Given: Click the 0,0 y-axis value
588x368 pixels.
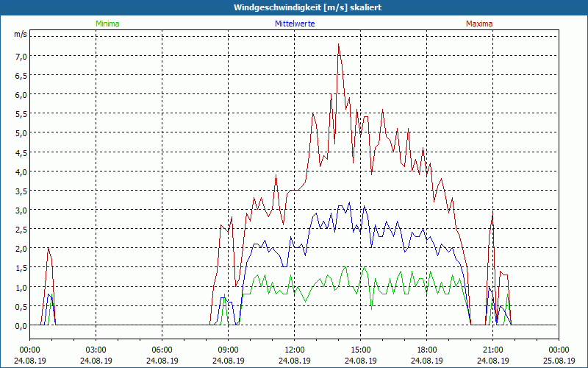Looking at the screenshot, I should (x=21, y=326).
